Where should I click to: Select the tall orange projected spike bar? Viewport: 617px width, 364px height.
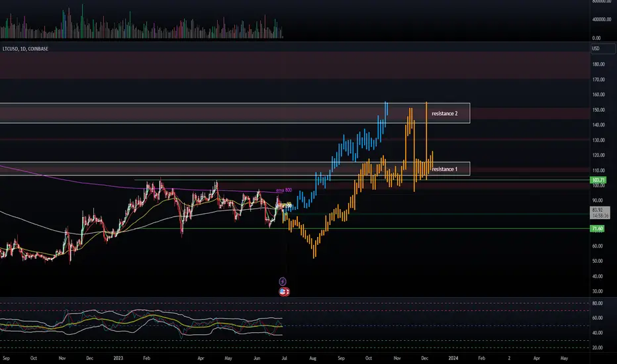(426, 141)
